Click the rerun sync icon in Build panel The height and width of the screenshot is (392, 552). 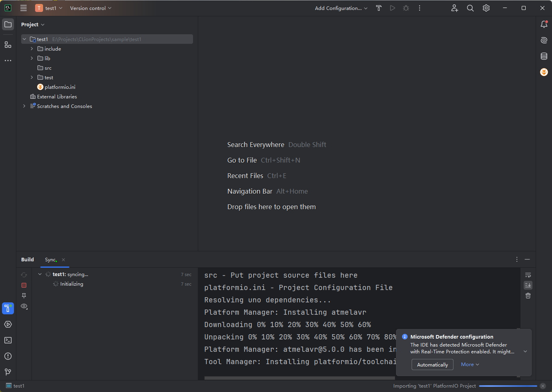click(24, 275)
